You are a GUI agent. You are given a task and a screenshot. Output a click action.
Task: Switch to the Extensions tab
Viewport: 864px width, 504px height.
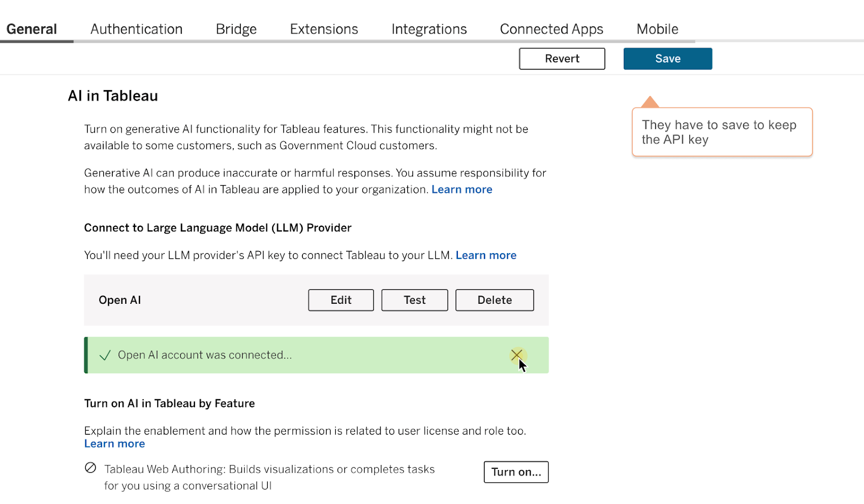323,29
